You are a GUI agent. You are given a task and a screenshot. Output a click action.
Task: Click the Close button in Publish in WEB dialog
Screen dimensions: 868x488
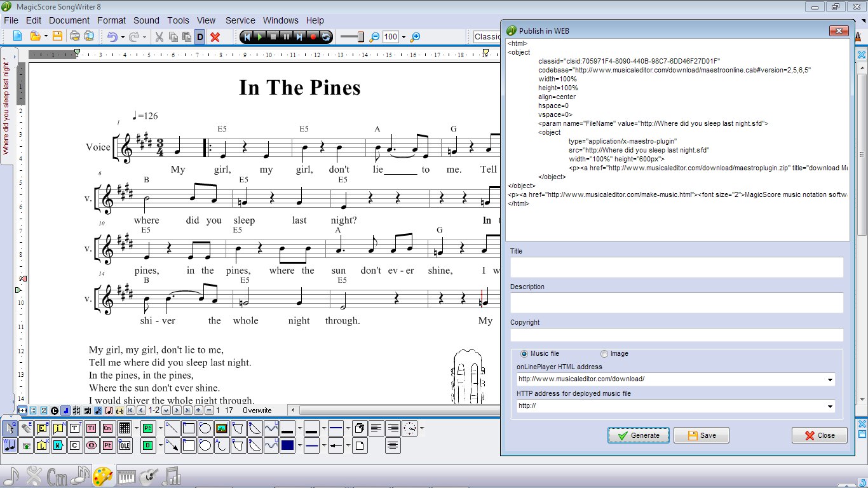pyautogui.click(x=820, y=435)
